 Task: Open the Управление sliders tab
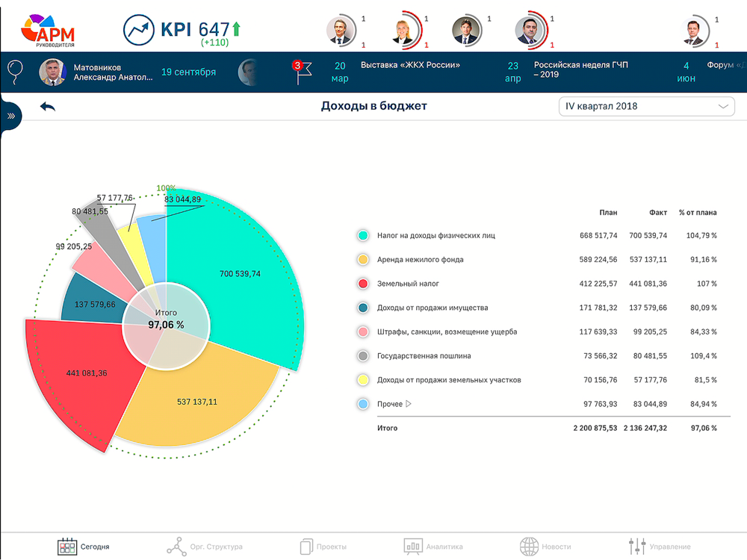pyautogui.click(x=659, y=547)
